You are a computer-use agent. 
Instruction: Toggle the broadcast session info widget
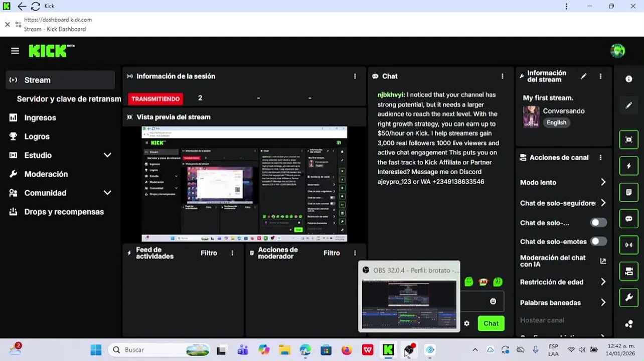pos(629,245)
